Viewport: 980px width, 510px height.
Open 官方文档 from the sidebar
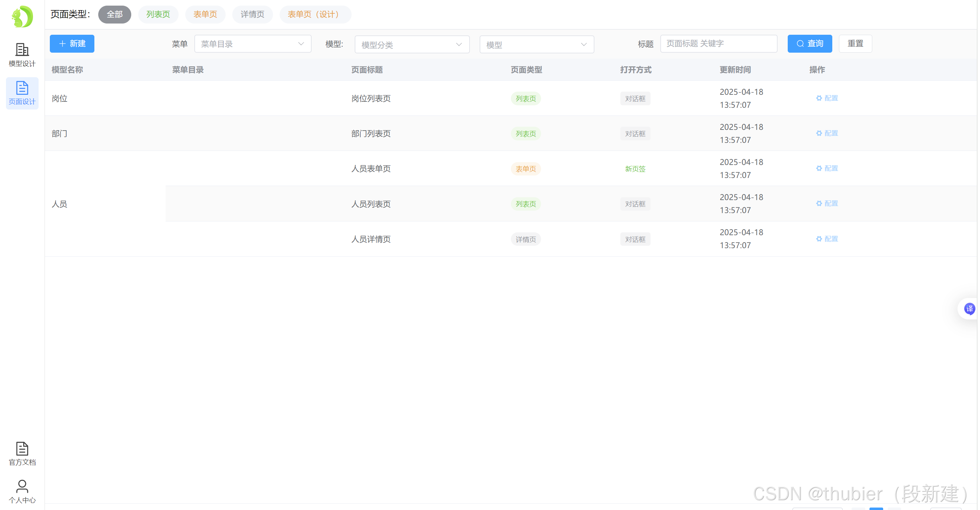tap(22, 454)
